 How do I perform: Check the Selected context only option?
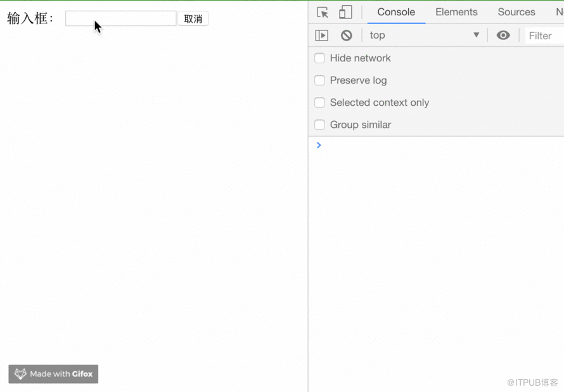click(x=319, y=103)
